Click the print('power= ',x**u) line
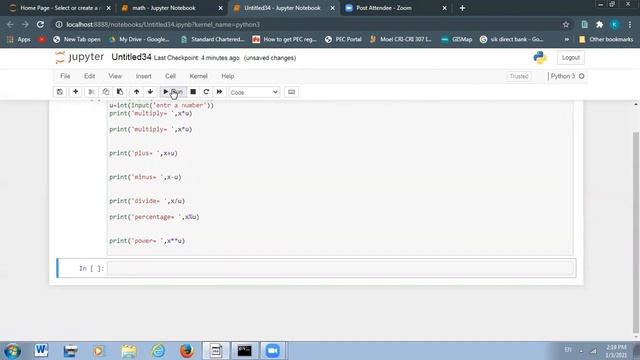640x360 pixels. (147, 241)
